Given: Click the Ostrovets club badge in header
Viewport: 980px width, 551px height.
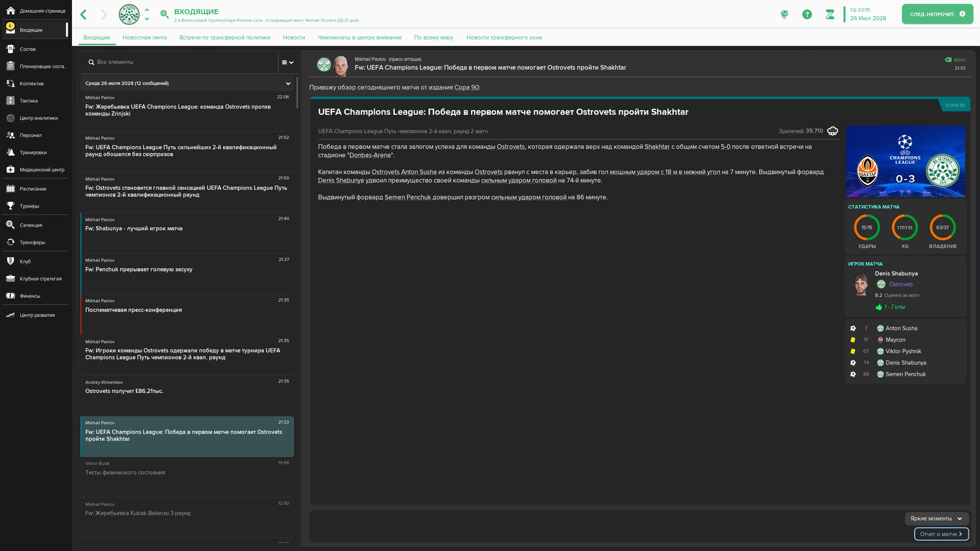Looking at the screenshot, I should pos(129,15).
